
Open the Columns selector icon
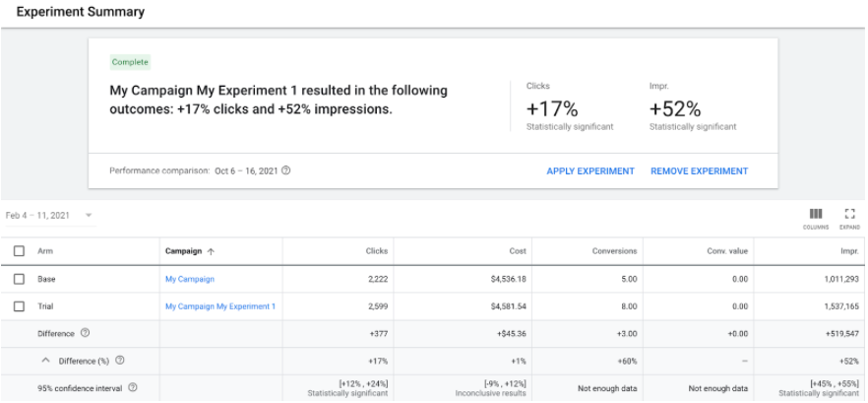coord(816,214)
